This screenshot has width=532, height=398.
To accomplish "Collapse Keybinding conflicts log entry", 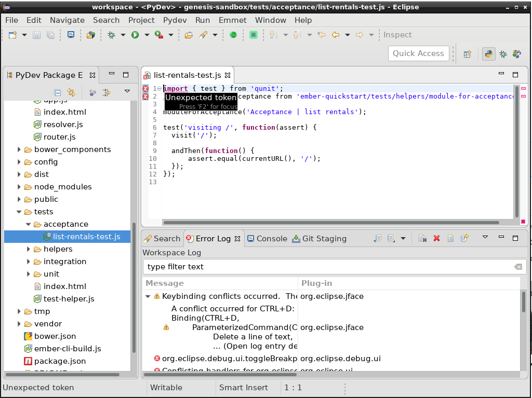I will pyautogui.click(x=148, y=296).
